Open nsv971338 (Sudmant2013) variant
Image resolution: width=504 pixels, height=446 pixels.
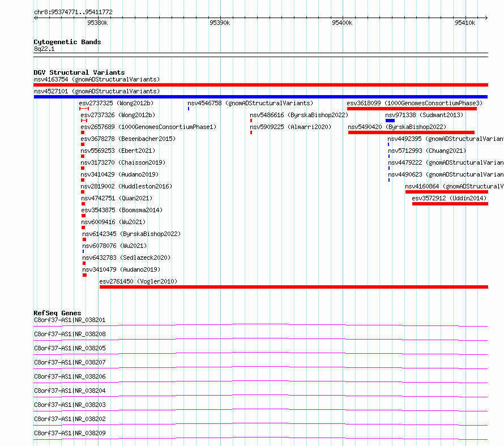[x=424, y=115]
